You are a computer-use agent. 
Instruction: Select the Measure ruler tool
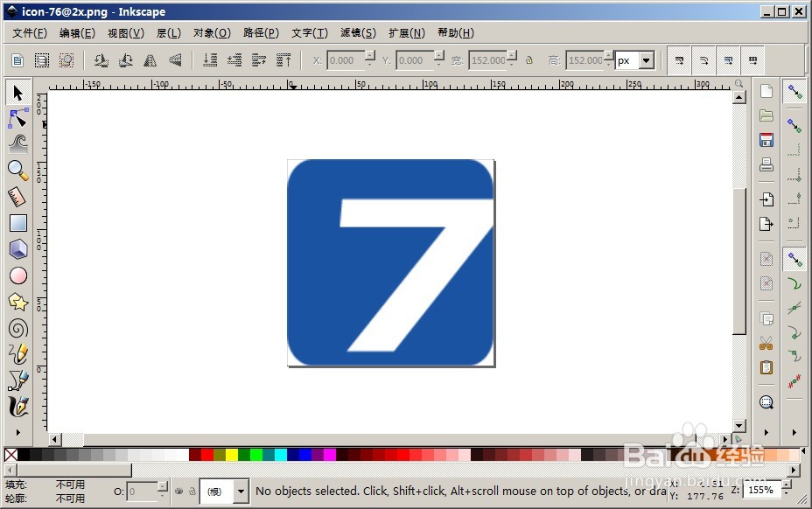(18, 197)
